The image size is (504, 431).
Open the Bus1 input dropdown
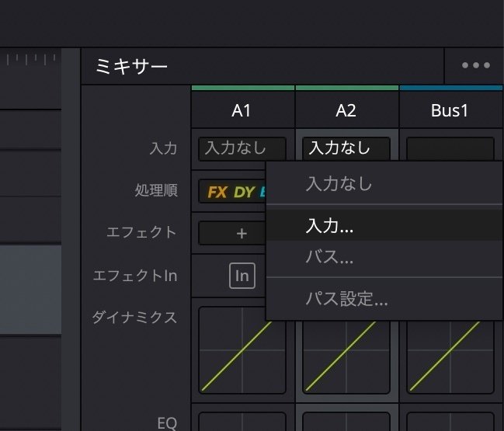click(x=450, y=148)
